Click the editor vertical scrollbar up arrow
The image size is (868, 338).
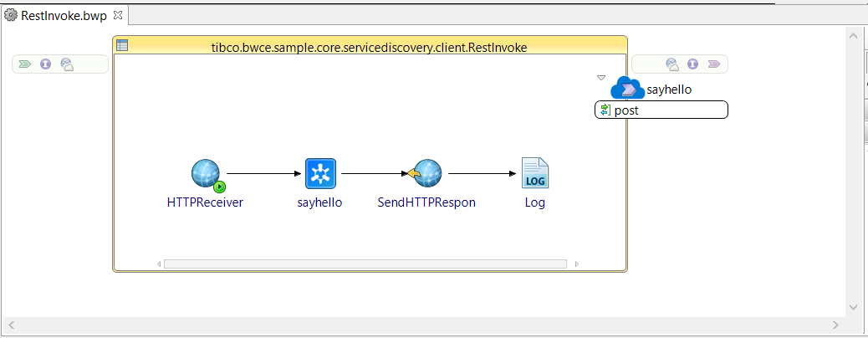point(853,36)
